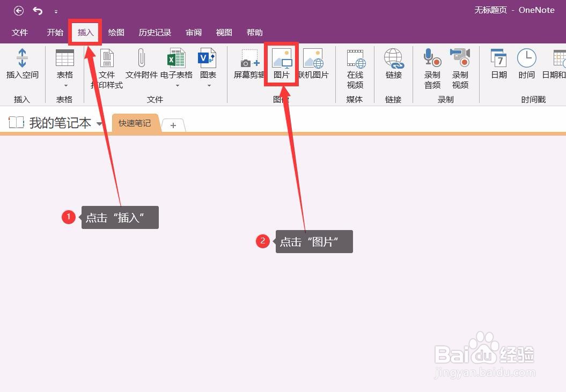Screen dimensions: 566x392
Task: Open the 审阅 ribbon tab
Action: click(x=193, y=32)
